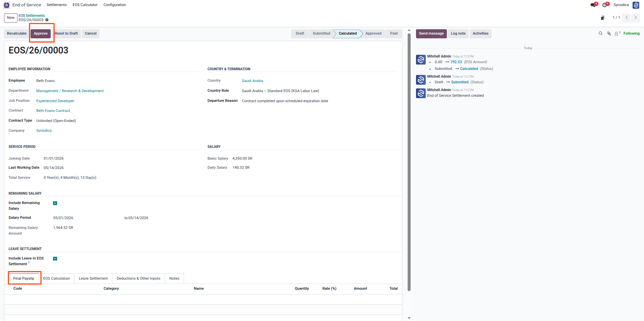Click Log note button
Viewport: 644px width, 321px height.
pyautogui.click(x=458, y=33)
